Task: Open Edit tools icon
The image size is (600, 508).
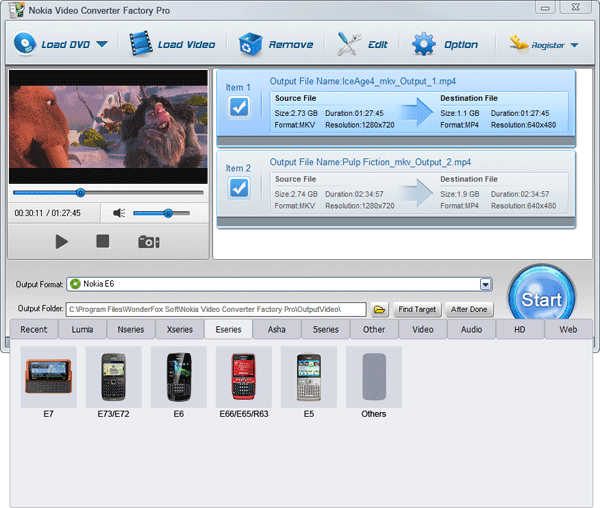Action: (x=349, y=44)
